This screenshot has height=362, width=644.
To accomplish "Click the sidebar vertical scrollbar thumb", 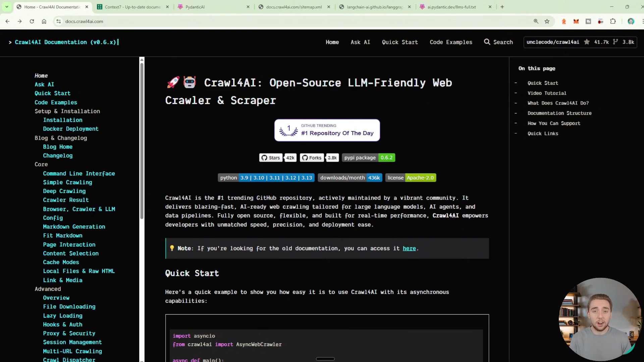I will click(142, 141).
